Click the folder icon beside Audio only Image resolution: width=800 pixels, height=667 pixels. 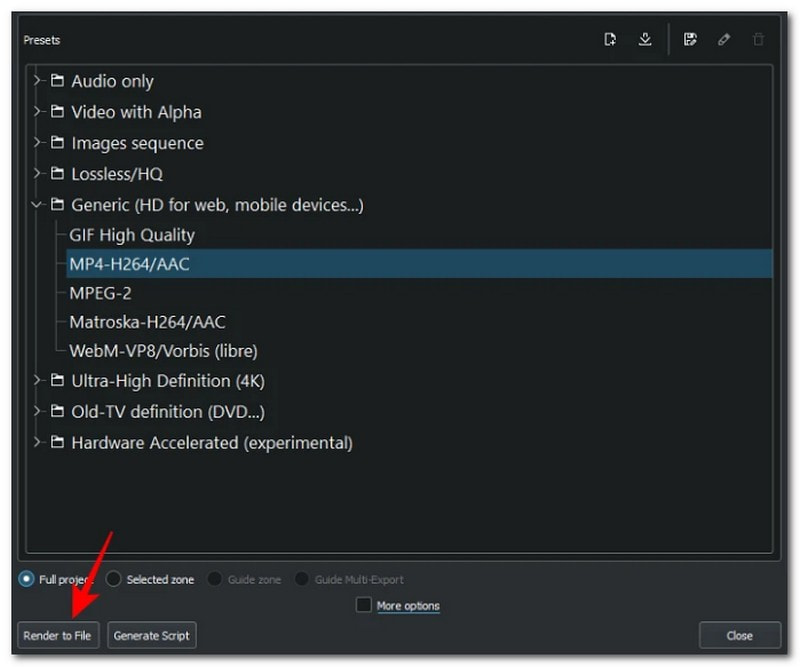point(58,81)
